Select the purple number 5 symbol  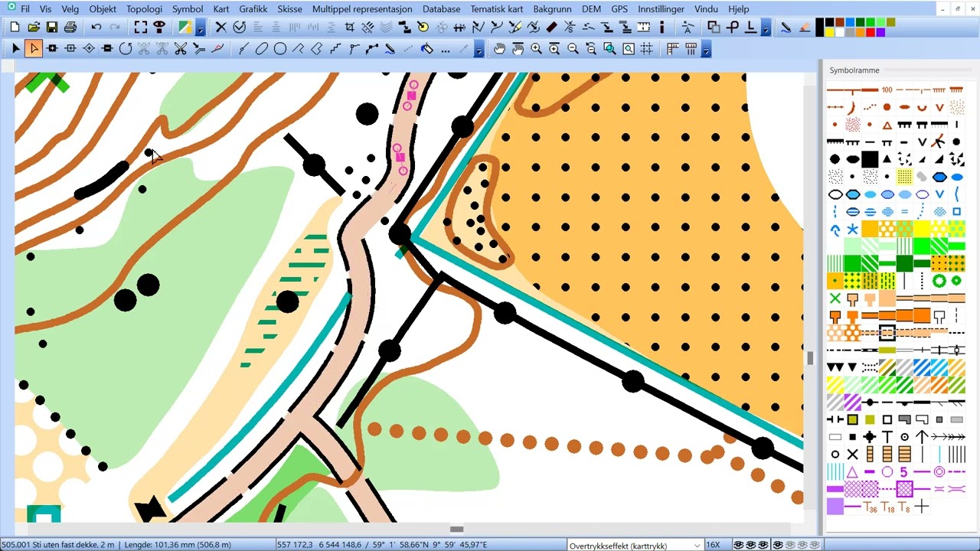pyautogui.click(x=904, y=471)
